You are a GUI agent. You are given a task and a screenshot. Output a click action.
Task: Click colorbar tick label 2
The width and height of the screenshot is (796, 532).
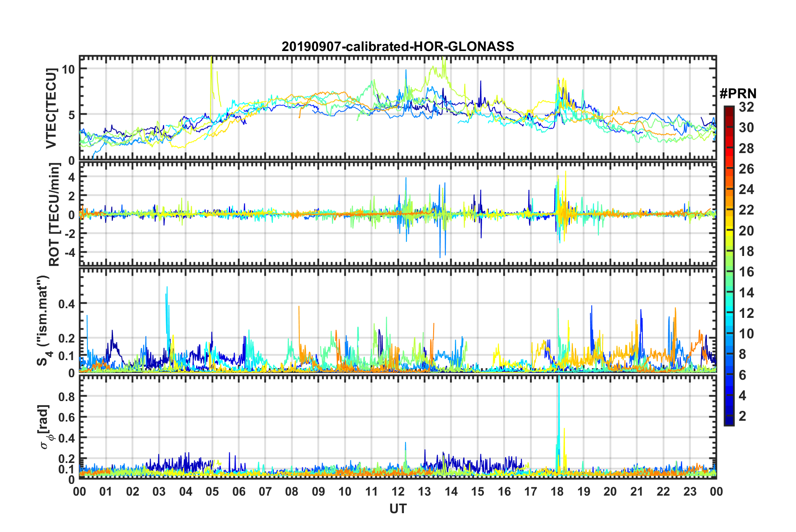pyautogui.click(x=742, y=416)
